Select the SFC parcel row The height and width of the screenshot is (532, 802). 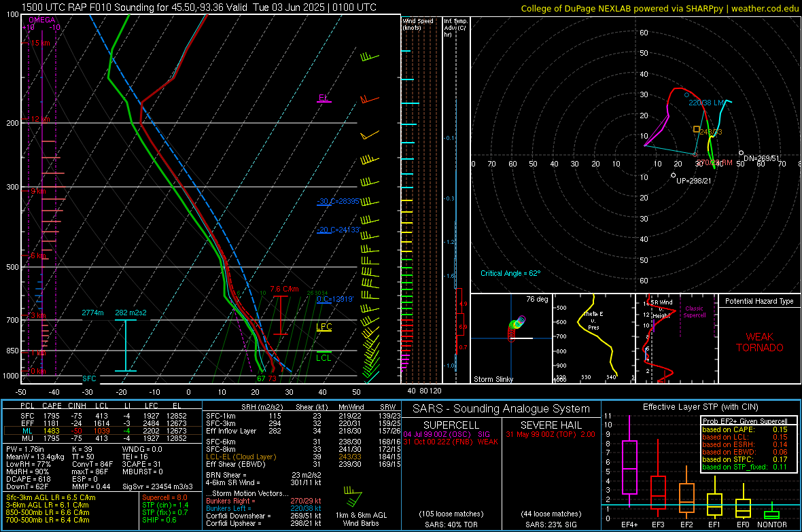(x=103, y=416)
